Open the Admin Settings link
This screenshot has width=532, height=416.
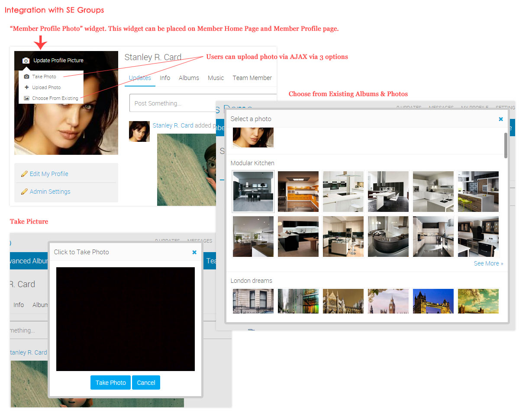pyautogui.click(x=50, y=192)
